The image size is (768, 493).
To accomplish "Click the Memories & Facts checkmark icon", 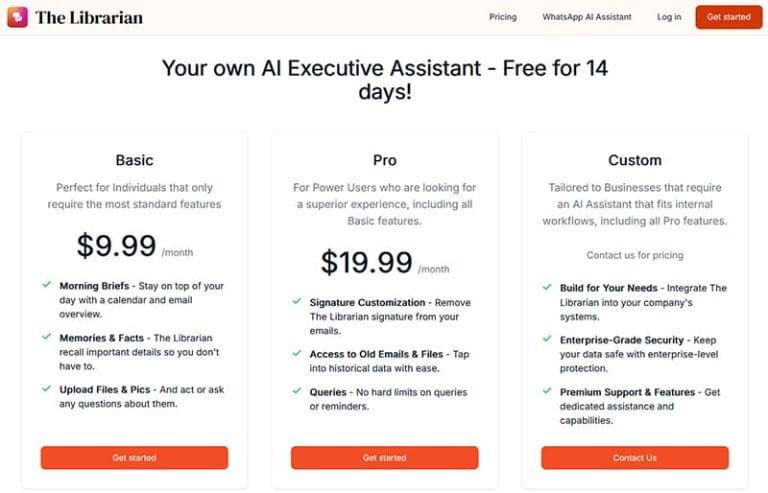I will 46,337.
